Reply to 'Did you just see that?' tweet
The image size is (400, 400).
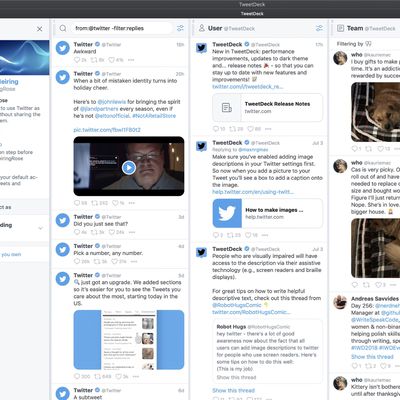pyautogui.click(x=77, y=232)
